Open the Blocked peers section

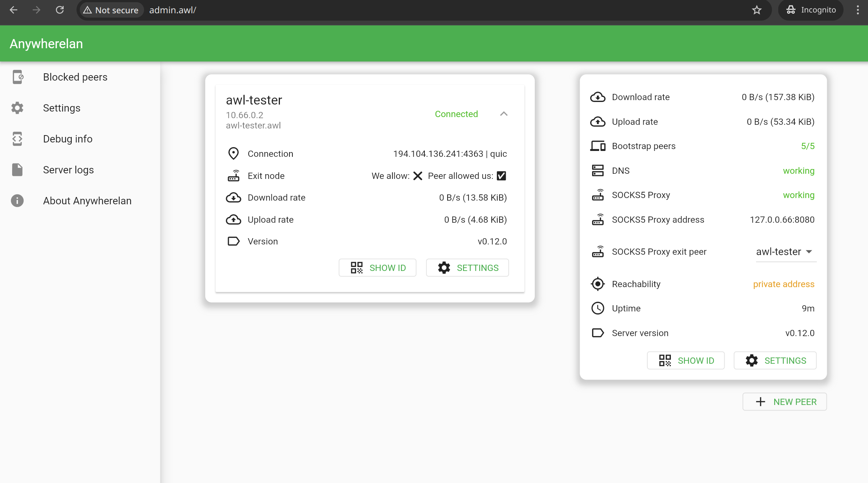click(x=75, y=77)
